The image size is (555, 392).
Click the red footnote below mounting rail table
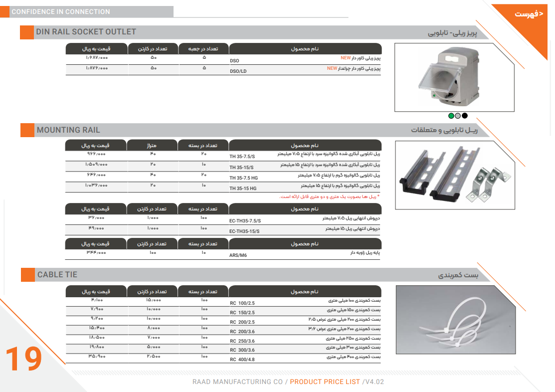click(329, 197)
